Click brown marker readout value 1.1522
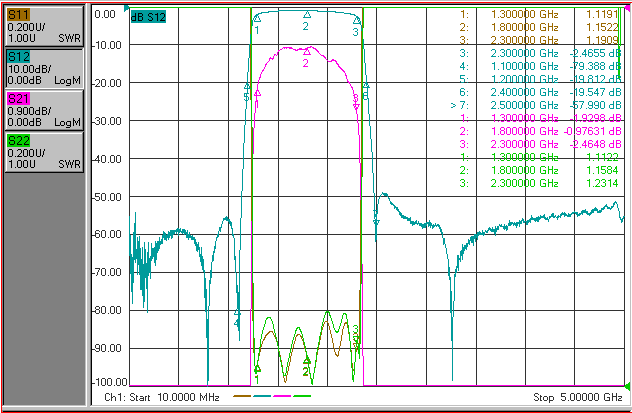The width and height of the screenshot is (632, 413). pyautogui.click(x=601, y=28)
